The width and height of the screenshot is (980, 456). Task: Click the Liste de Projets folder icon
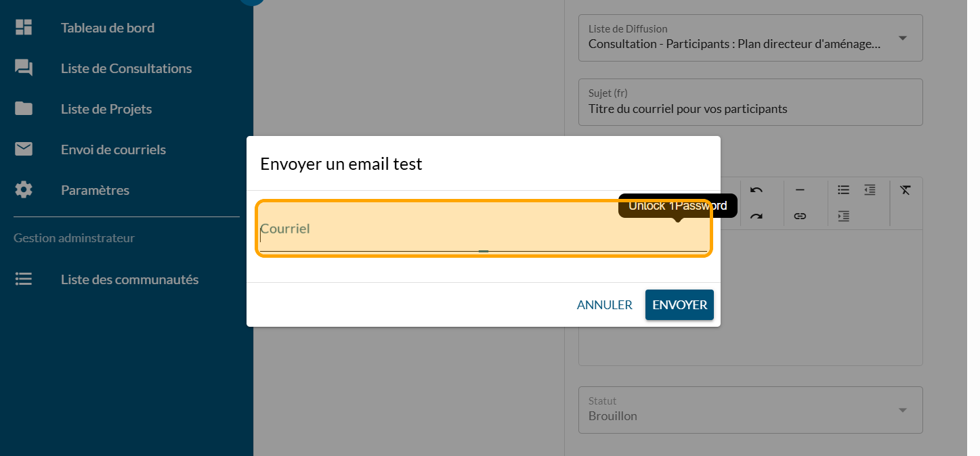click(24, 109)
